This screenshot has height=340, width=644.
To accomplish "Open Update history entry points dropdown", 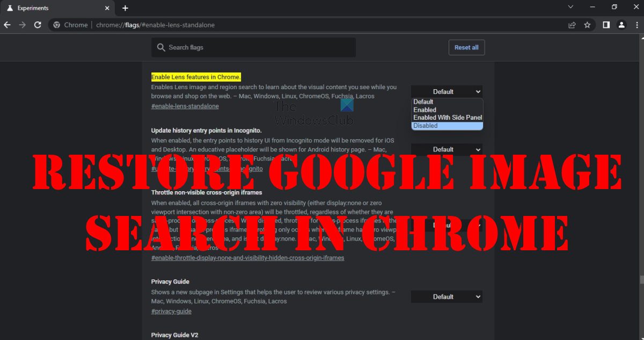I will coord(447,149).
